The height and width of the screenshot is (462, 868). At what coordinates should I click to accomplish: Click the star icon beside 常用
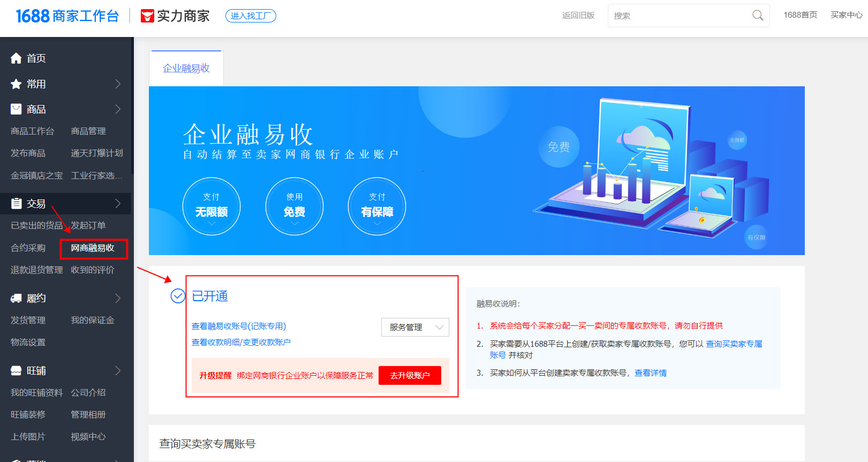tap(16, 84)
